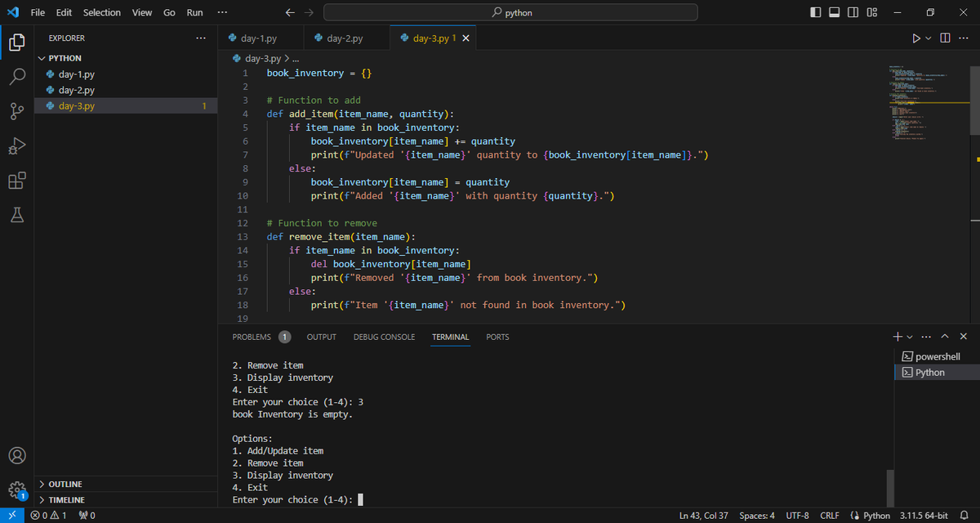Open hidden menus via title bar ellipsis

223,12
